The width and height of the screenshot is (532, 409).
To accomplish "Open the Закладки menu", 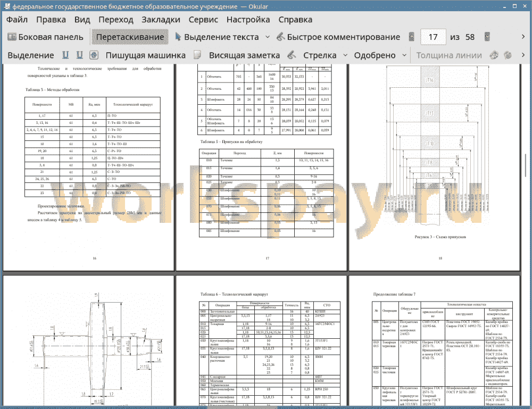I will [161, 20].
